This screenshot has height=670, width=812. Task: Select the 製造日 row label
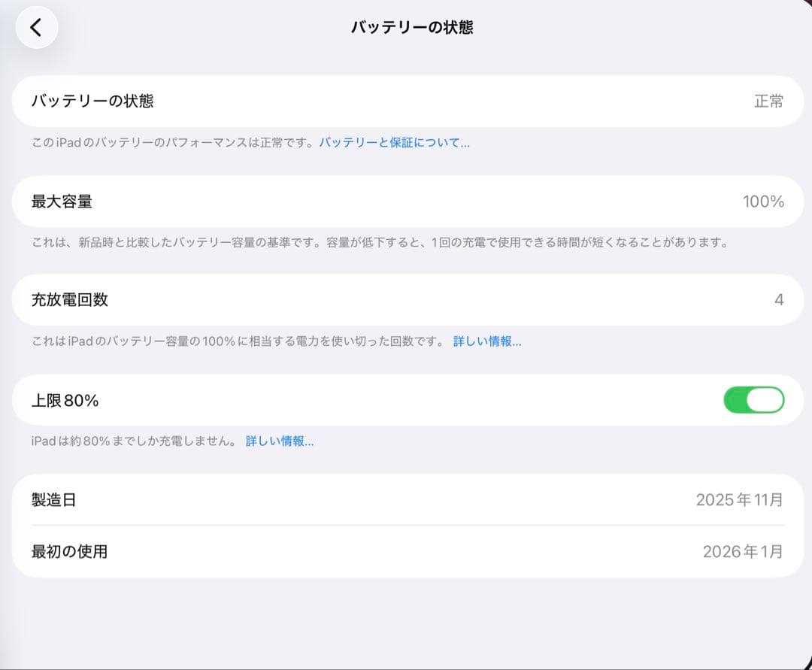point(54,499)
